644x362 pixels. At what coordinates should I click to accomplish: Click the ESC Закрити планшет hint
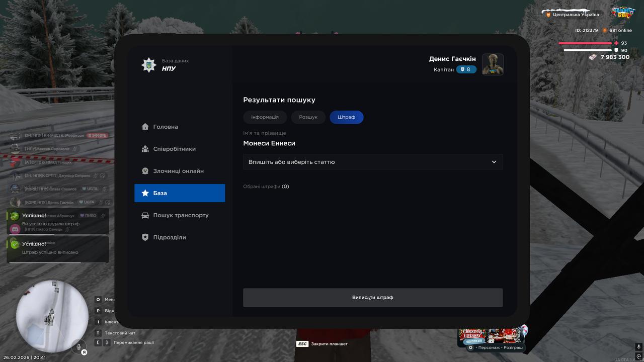click(322, 344)
